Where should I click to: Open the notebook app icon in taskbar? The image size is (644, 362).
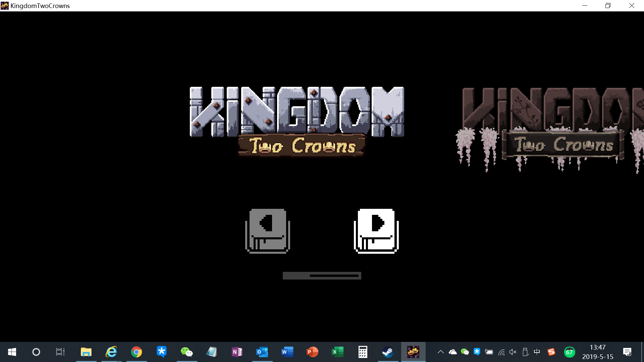[212, 352]
